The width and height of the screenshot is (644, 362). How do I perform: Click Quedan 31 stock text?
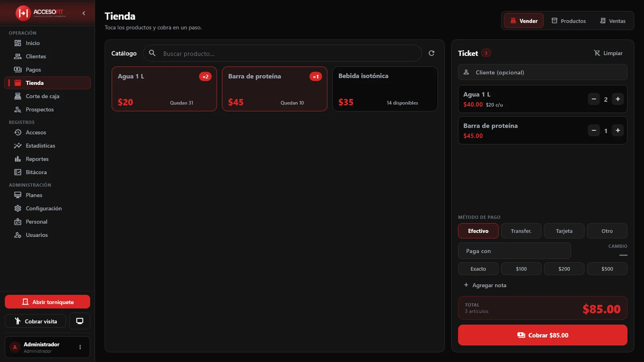click(x=182, y=103)
